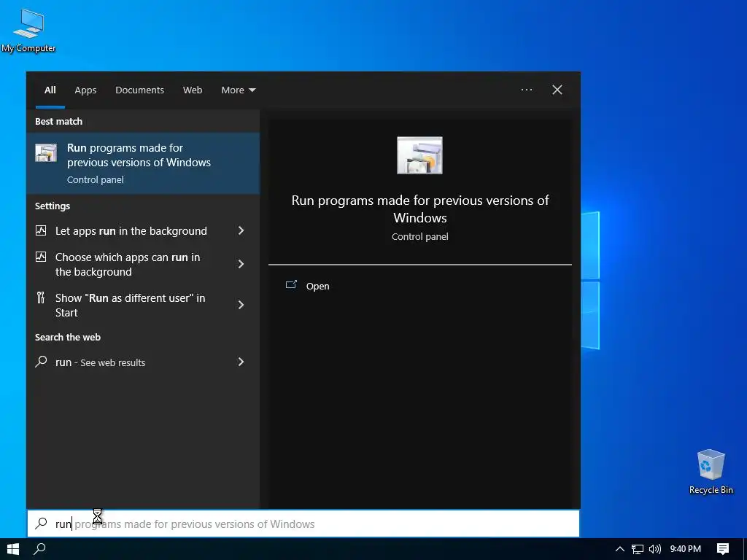Click the search text input box
Image resolution: width=747 pixels, height=560 pixels.
click(x=303, y=524)
